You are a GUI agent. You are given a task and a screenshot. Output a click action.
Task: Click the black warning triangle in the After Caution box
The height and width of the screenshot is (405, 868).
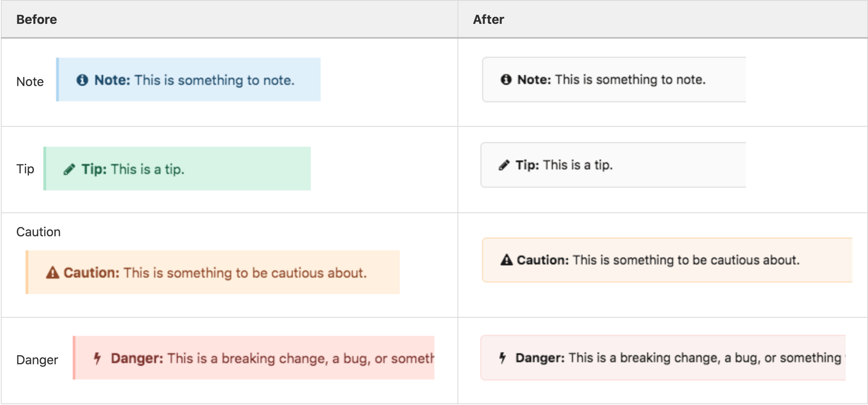[x=506, y=260]
